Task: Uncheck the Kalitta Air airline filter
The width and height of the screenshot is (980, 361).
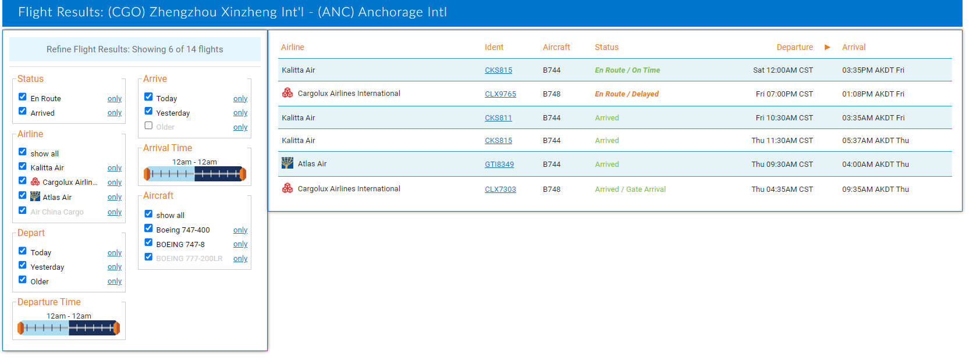Action: click(x=23, y=166)
